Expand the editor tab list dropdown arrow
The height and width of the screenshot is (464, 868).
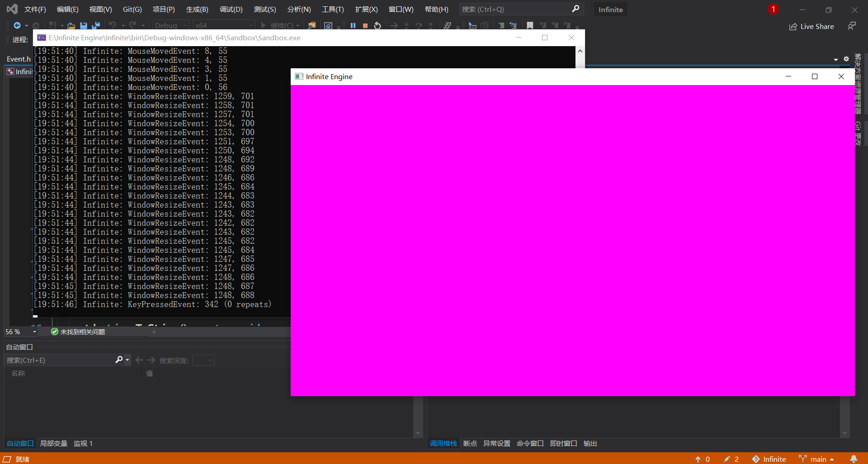point(836,60)
